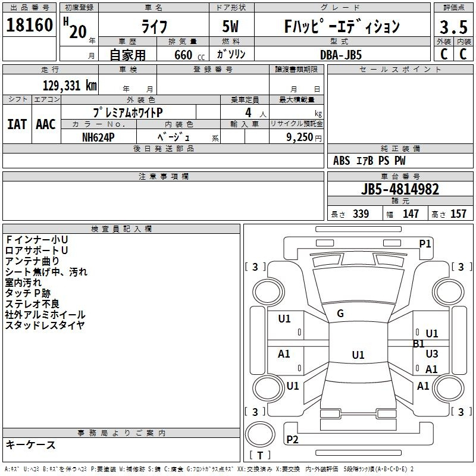Select G mark on windshield diagram
The width and height of the screenshot is (476, 476).
[340, 314]
